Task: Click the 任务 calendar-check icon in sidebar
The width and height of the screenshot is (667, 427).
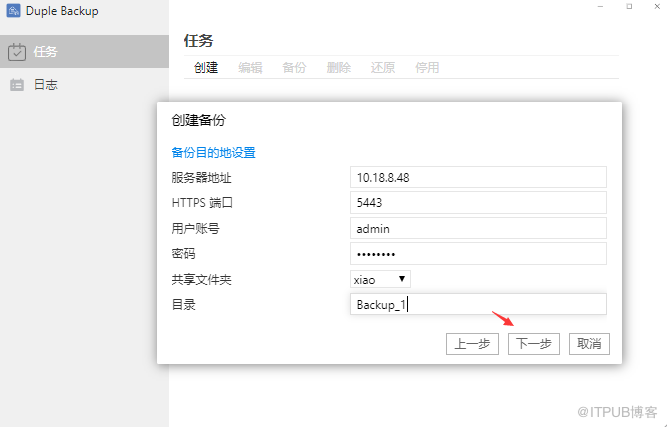Action: 17,52
